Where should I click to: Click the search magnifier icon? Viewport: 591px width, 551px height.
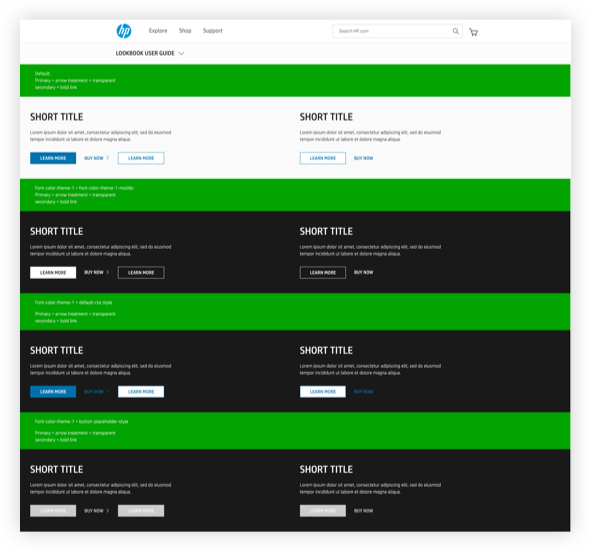pyautogui.click(x=456, y=31)
